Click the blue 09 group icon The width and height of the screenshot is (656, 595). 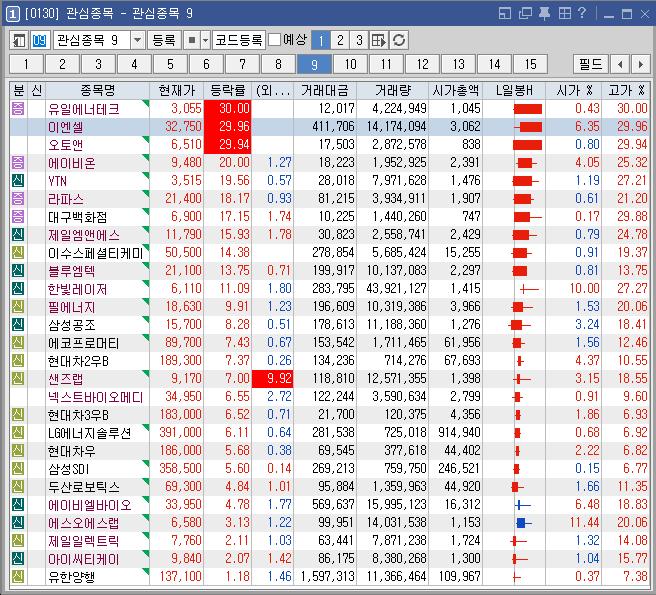(39, 41)
